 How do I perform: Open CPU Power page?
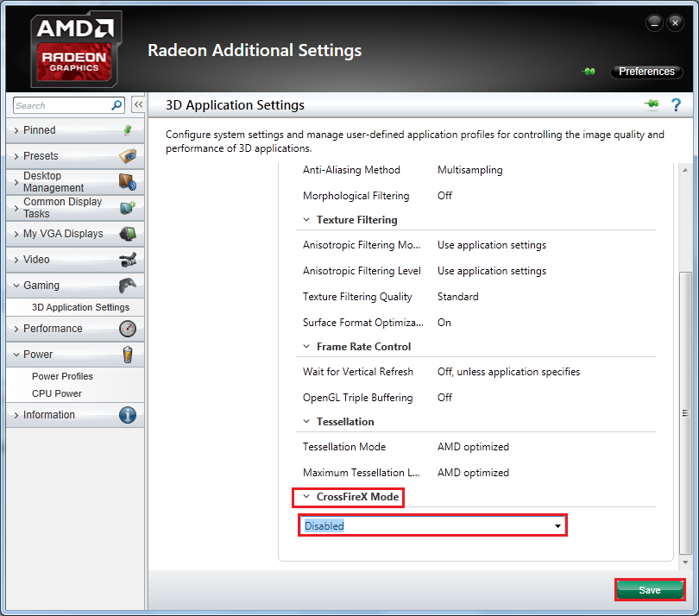[57, 393]
